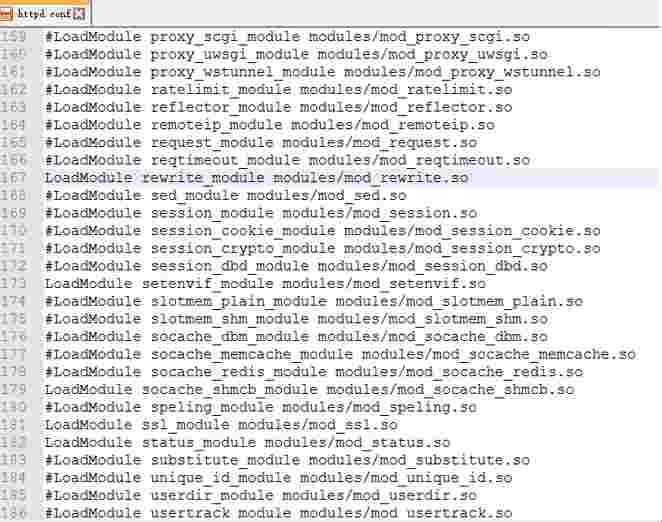
Task: Close the httpd.conf tab
Action: (x=79, y=14)
